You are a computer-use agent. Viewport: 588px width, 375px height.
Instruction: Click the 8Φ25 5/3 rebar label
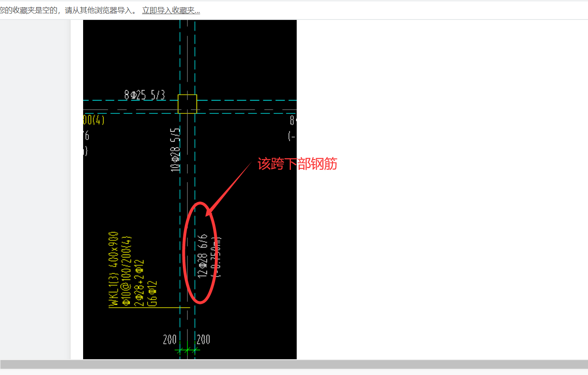coord(145,95)
